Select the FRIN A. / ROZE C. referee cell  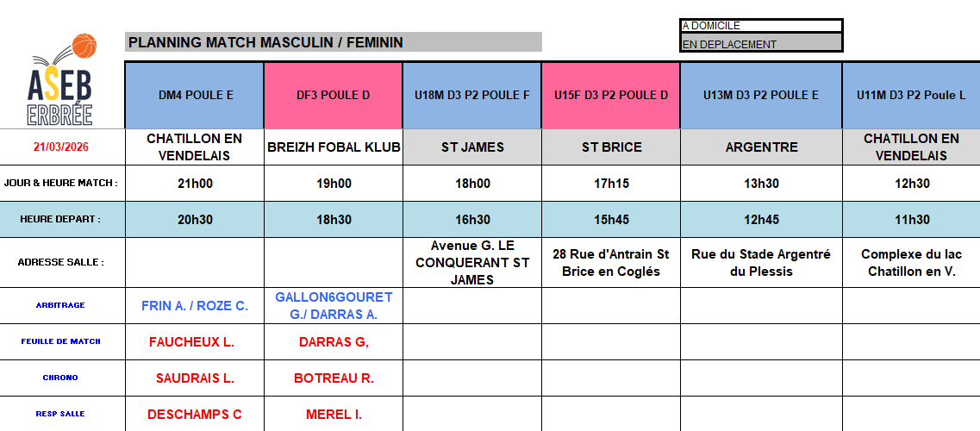click(x=195, y=306)
